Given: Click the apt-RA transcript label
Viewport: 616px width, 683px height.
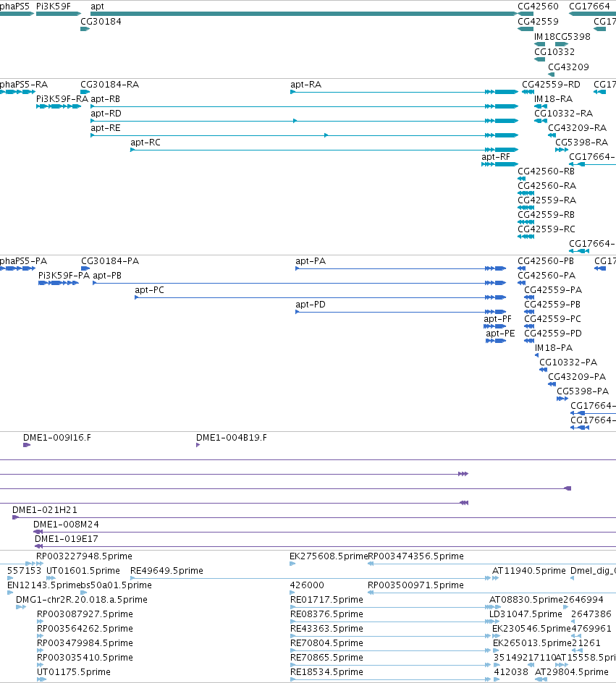Looking at the screenshot, I should click(305, 85).
